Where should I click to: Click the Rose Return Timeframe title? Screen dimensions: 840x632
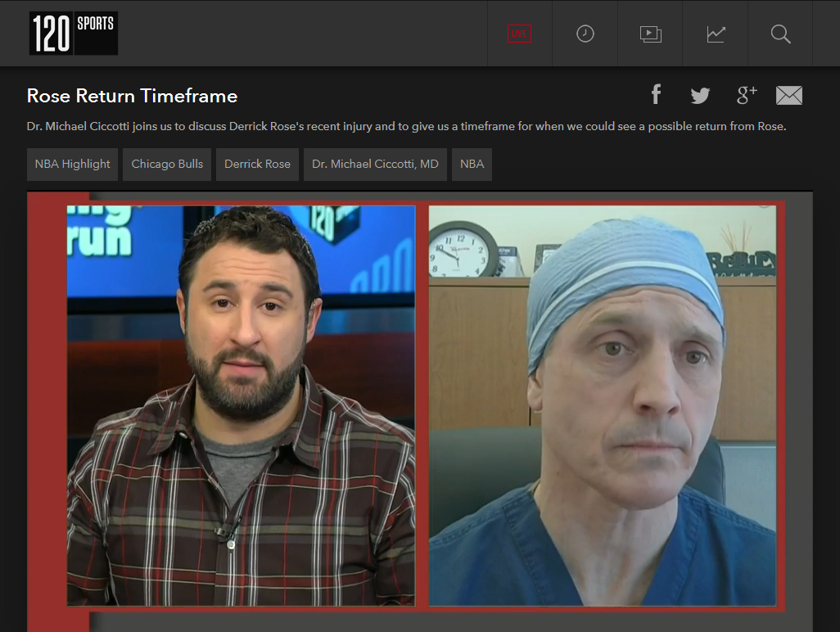[132, 96]
